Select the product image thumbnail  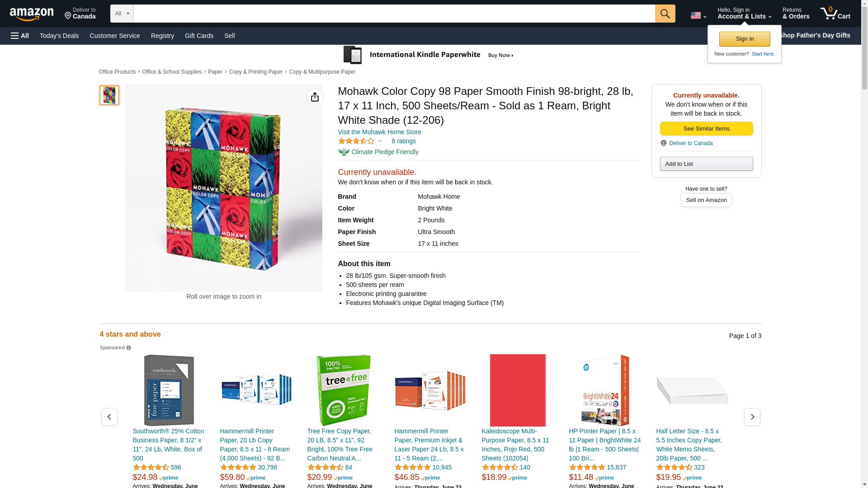(x=109, y=95)
